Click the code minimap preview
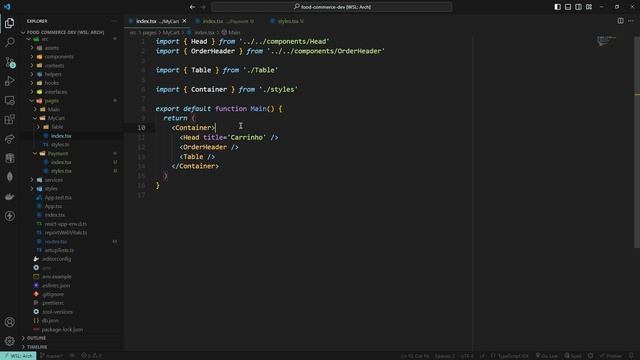 [607, 41]
